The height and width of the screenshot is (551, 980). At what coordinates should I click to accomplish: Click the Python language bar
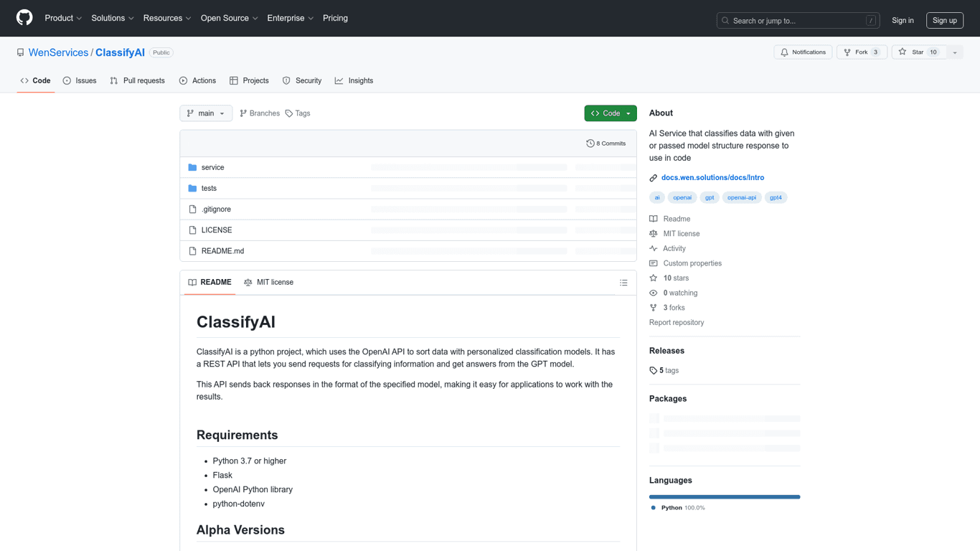point(725,496)
